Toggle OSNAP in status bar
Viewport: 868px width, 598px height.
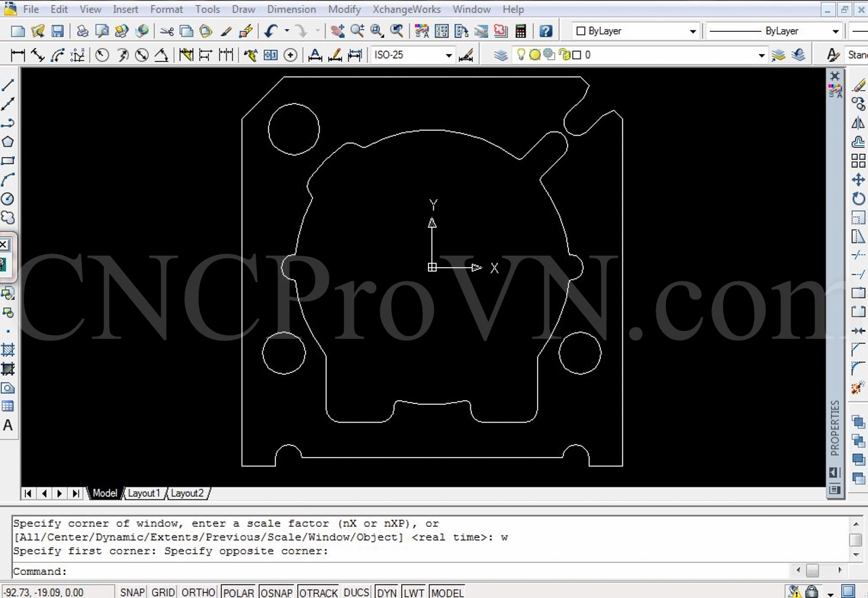click(277, 592)
